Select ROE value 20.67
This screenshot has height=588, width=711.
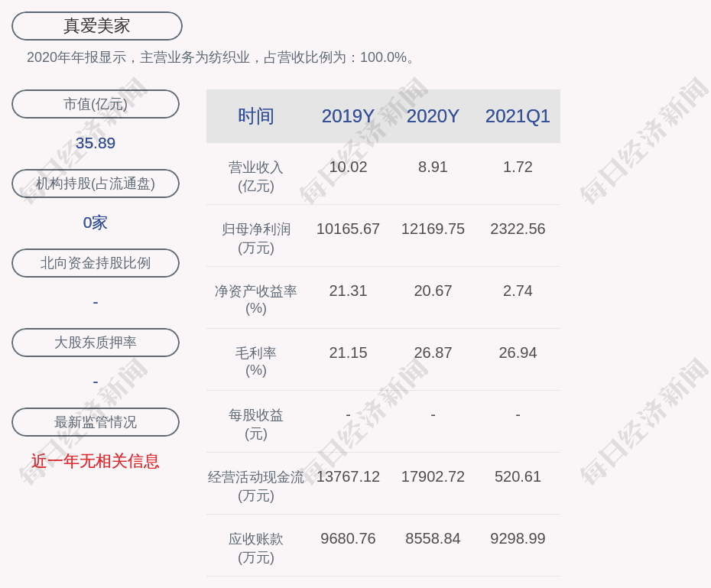433,291
